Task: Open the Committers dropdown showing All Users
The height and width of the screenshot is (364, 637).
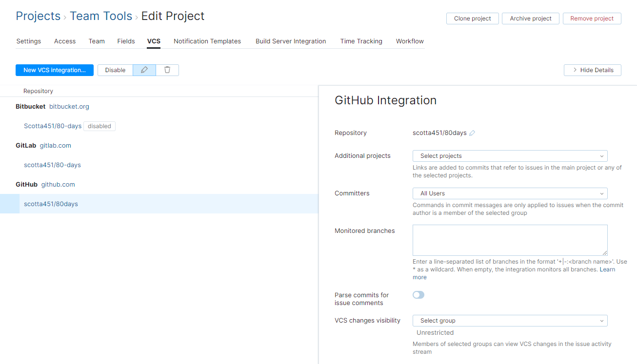Action: [509, 193]
